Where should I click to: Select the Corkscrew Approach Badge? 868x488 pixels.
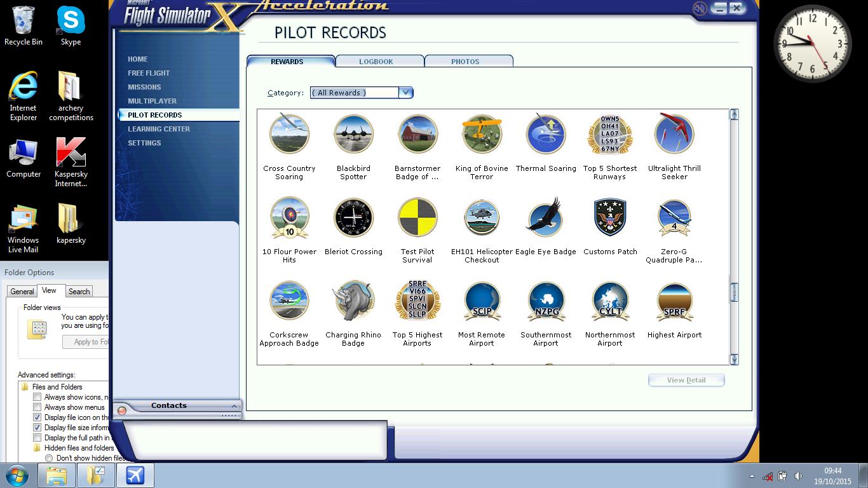289,301
